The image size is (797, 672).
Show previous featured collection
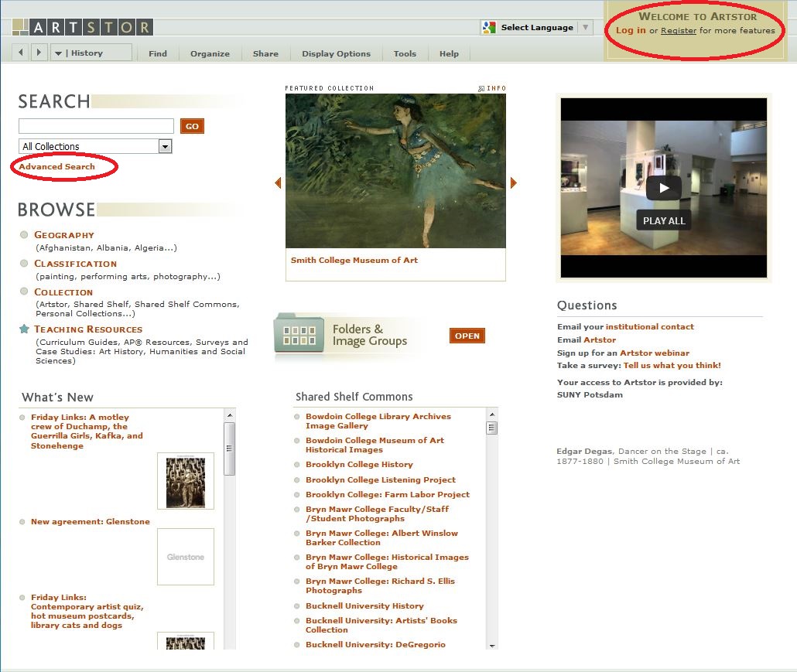[278, 182]
